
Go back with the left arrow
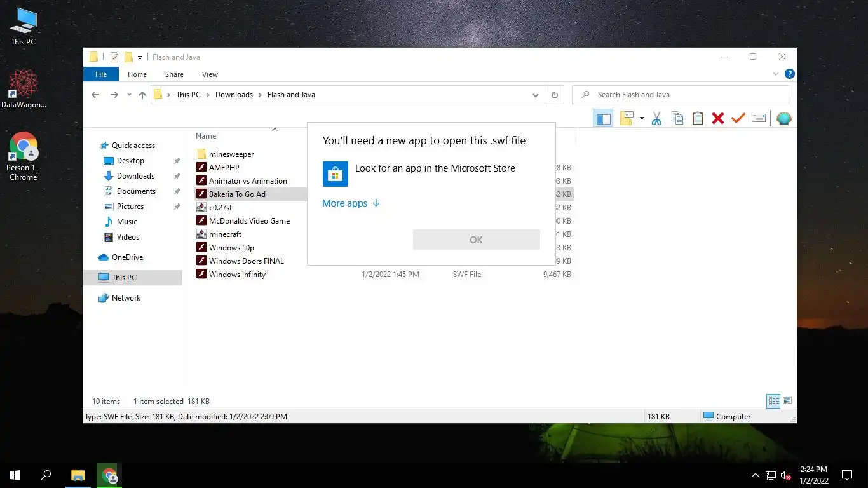(x=95, y=95)
